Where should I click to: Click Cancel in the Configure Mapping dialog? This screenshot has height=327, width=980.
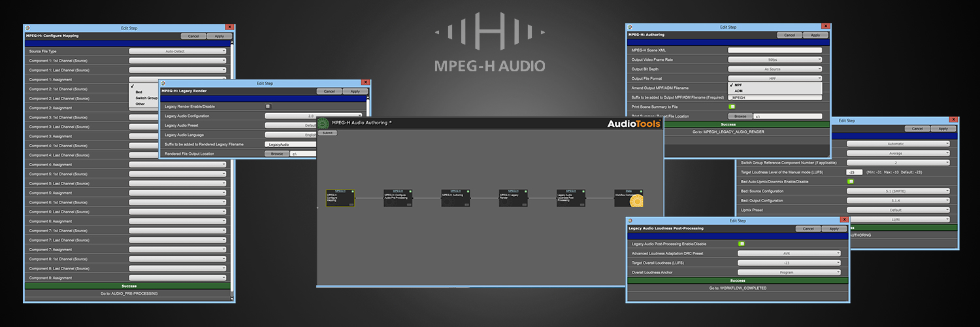click(193, 36)
